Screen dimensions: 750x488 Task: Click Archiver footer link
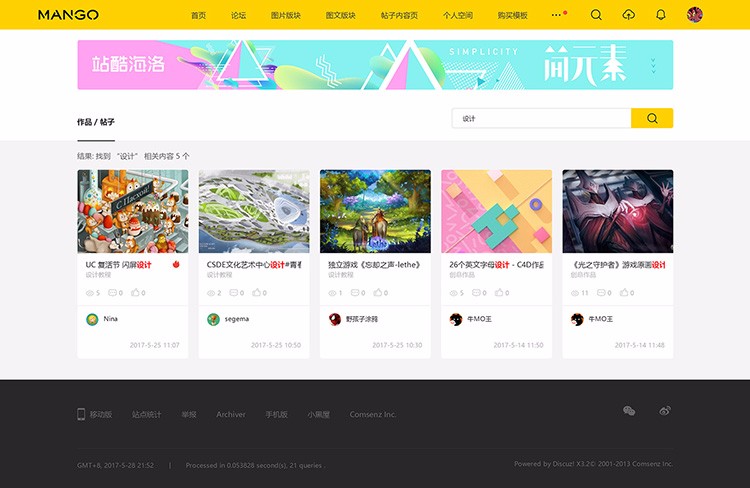pos(231,414)
